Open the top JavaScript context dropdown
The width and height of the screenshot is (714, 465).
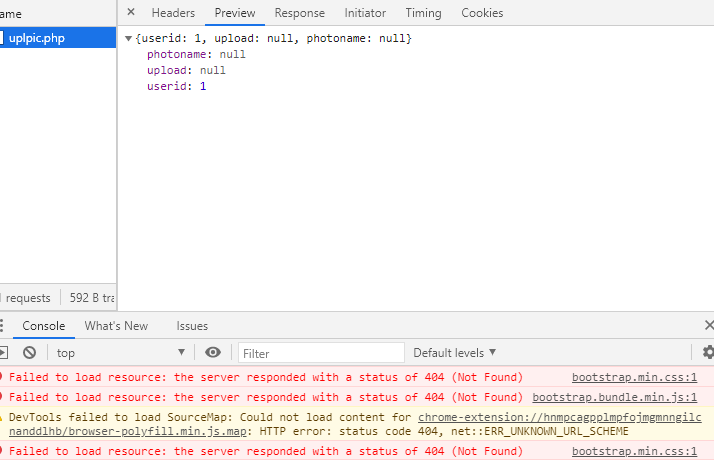click(x=120, y=353)
